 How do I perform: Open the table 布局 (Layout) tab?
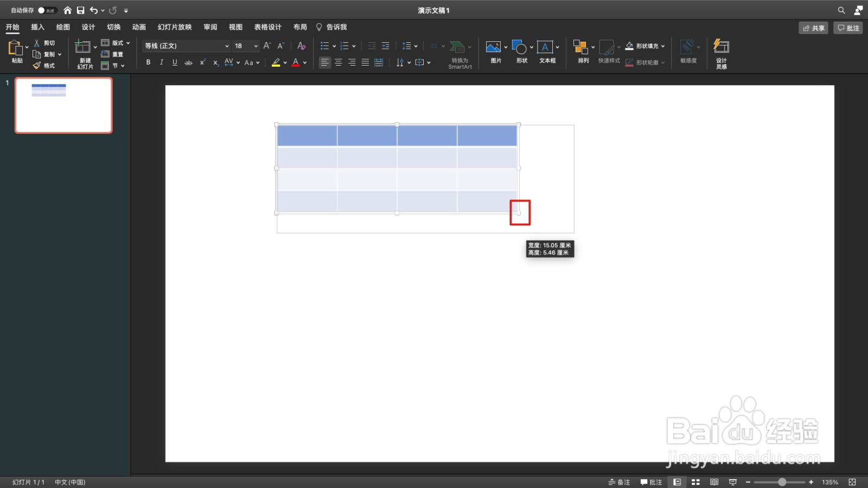pyautogui.click(x=300, y=27)
